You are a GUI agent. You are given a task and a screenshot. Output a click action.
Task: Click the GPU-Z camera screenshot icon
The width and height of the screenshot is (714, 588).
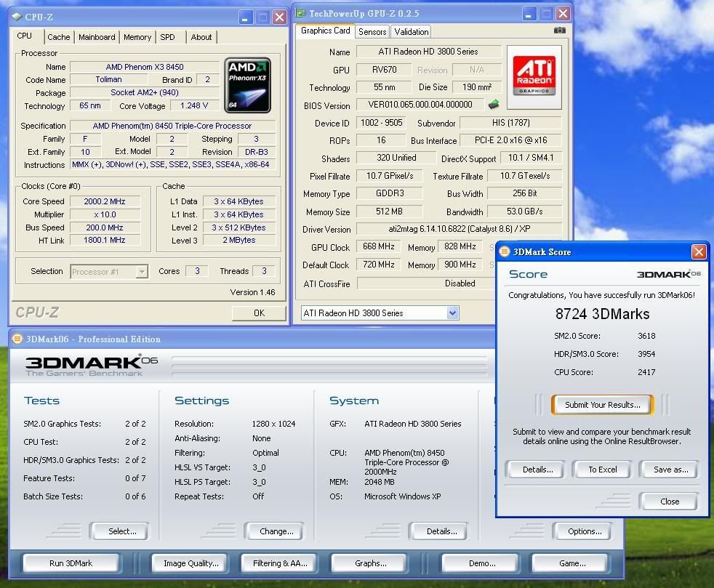point(560,30)
